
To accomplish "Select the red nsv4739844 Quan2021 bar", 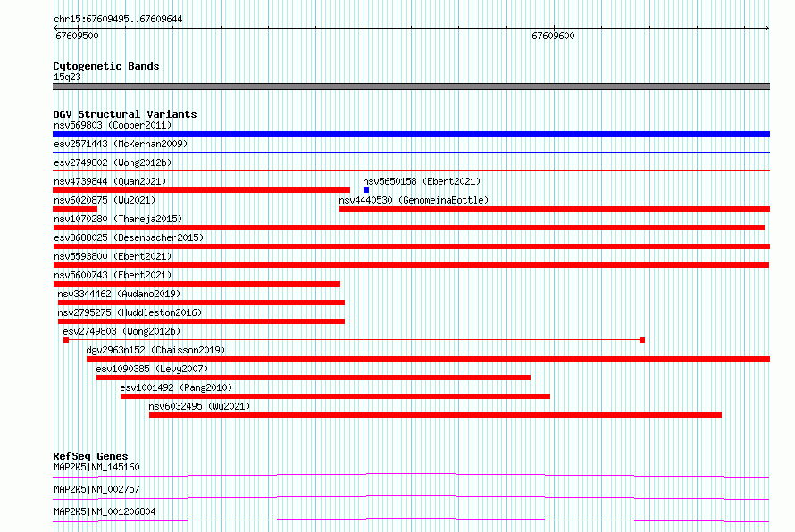I will pos(201,190).
